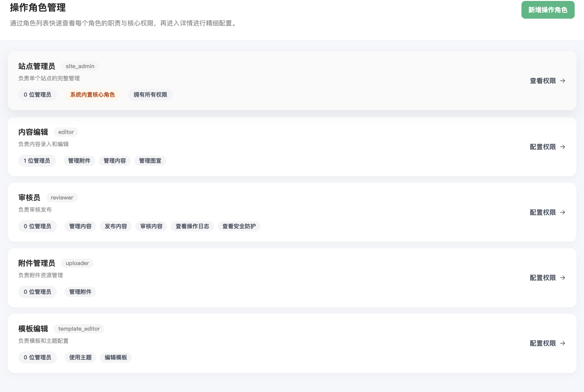
Task: Click arrow icon in 审核员 row
Action: point(563,212)
